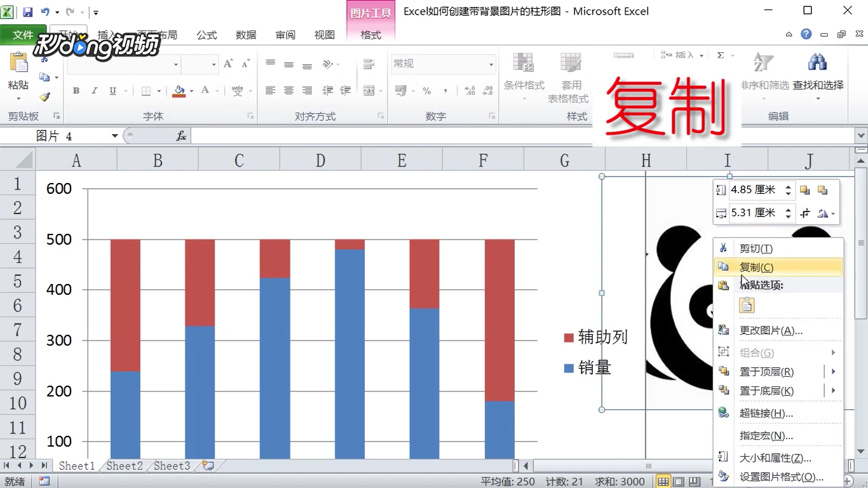Choose 复制(C) from context menu
868x488 pixels.
click(x=779, y=268)
